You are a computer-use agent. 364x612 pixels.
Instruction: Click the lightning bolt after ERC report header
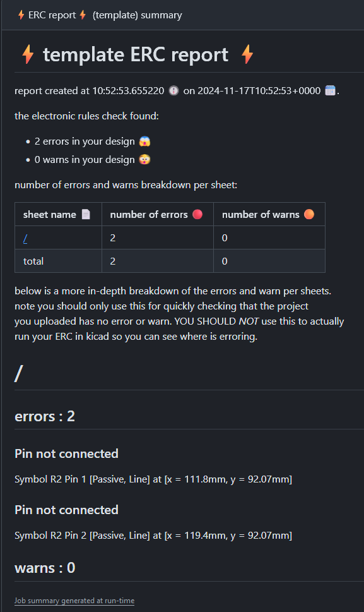pyautogui.click(x=83, y=15)
